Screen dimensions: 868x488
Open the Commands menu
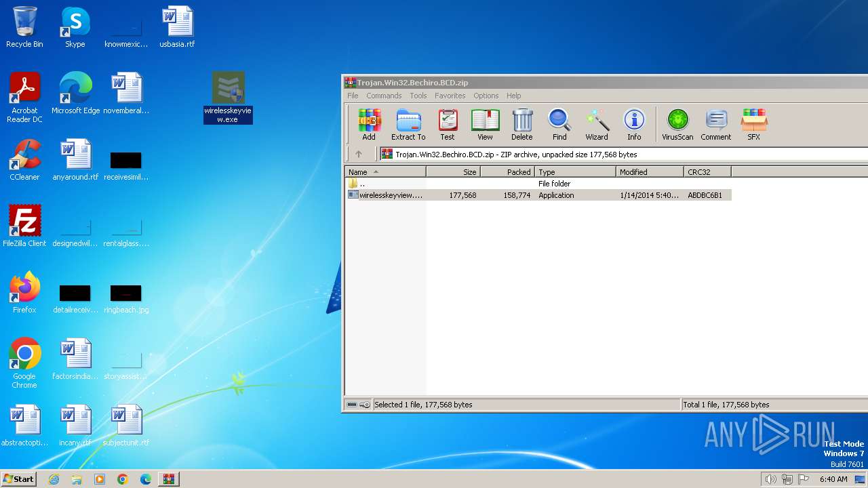[x=384, y=96]
